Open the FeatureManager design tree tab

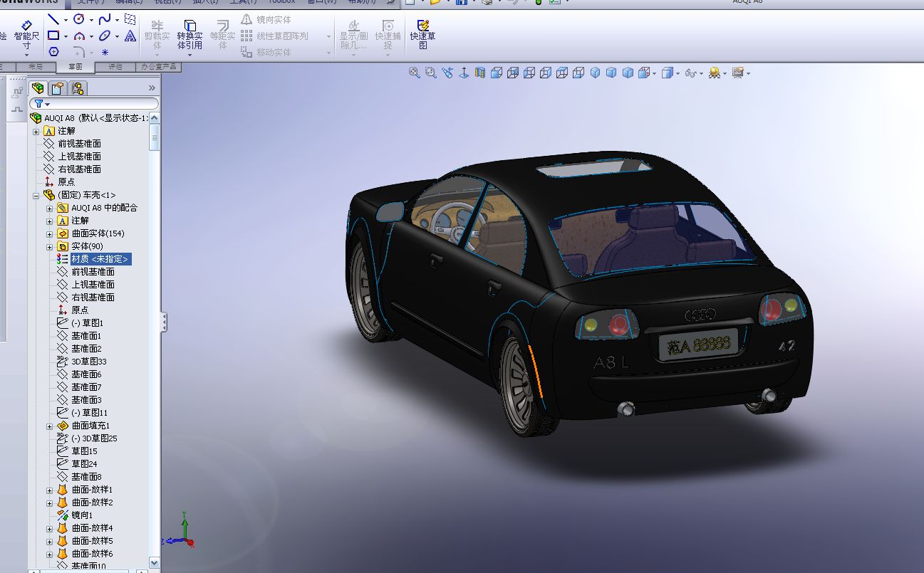pos(38,88)
